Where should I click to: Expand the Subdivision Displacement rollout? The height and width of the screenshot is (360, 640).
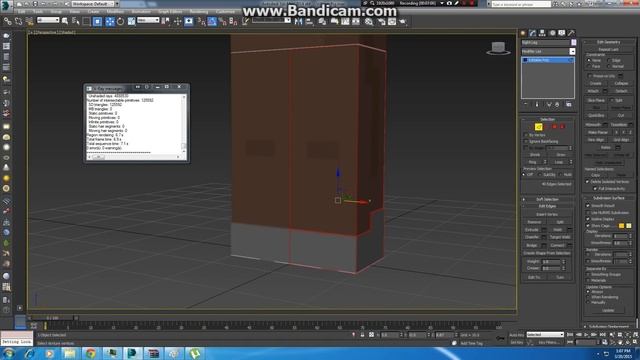608,327
